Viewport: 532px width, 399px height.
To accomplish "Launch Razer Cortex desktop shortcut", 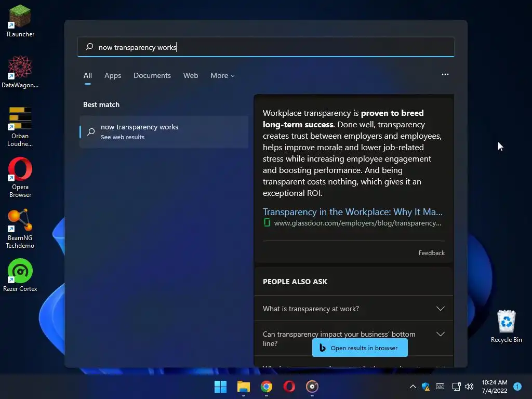I will [x=20, y=275].
